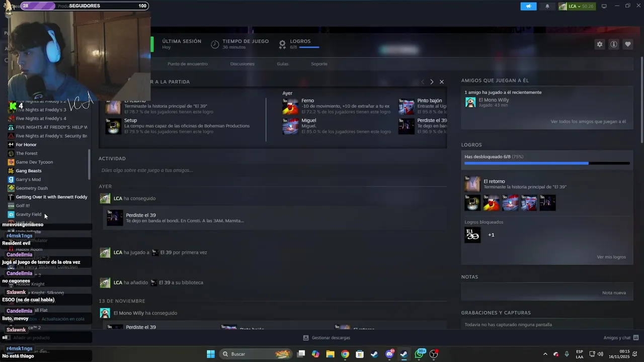The image size is (644, 362).
Task: Add game to favorites heart icon
Action: point(627,44)
